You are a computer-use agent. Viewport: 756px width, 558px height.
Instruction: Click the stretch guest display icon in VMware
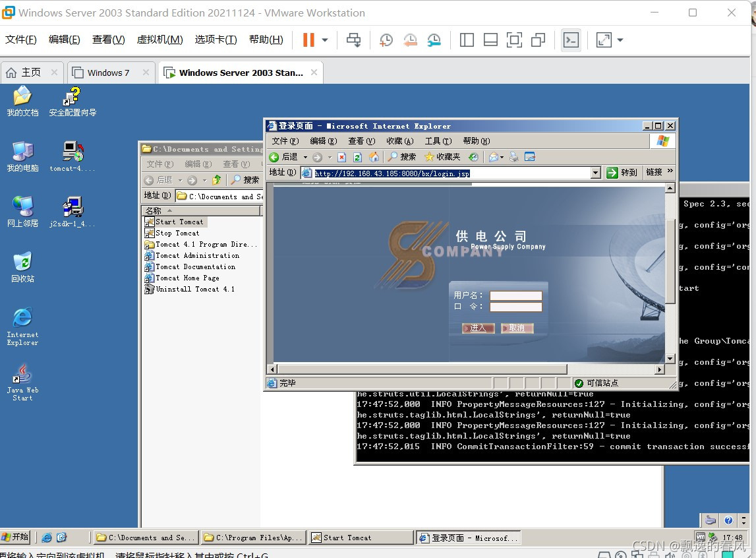[x=604, y=40]
